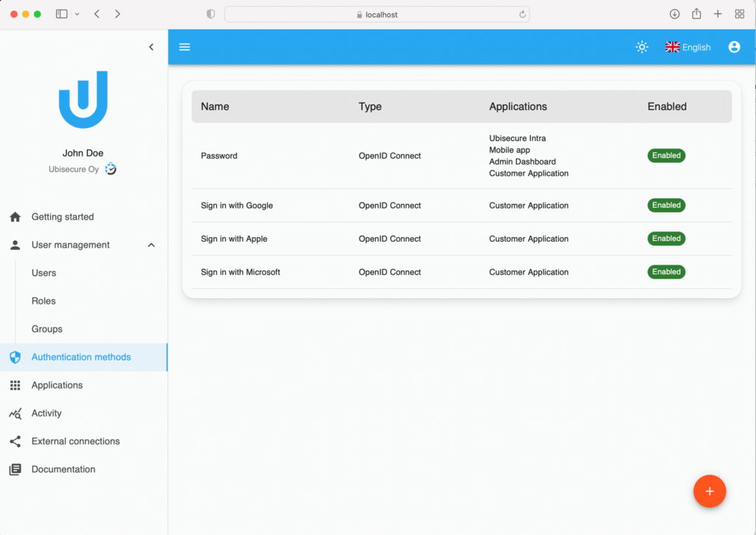
Task: Click the localhost address bar
Action: point(377,15)
